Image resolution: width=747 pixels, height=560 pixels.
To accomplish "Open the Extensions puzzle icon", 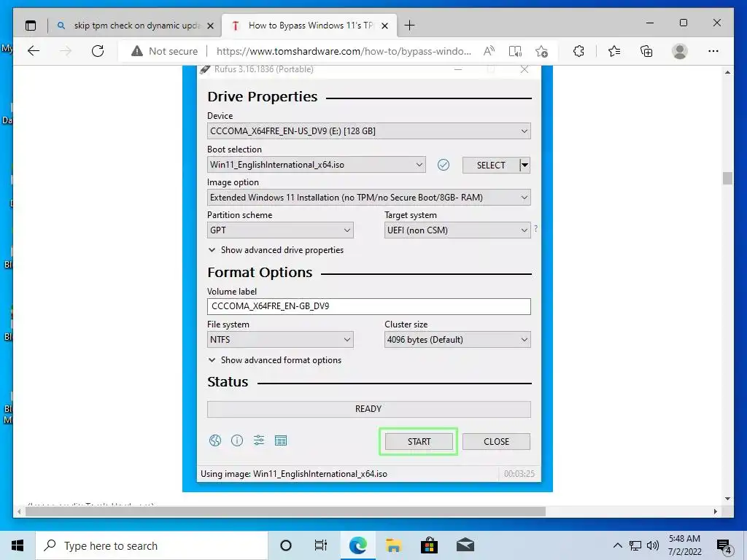I will (578, 51).
